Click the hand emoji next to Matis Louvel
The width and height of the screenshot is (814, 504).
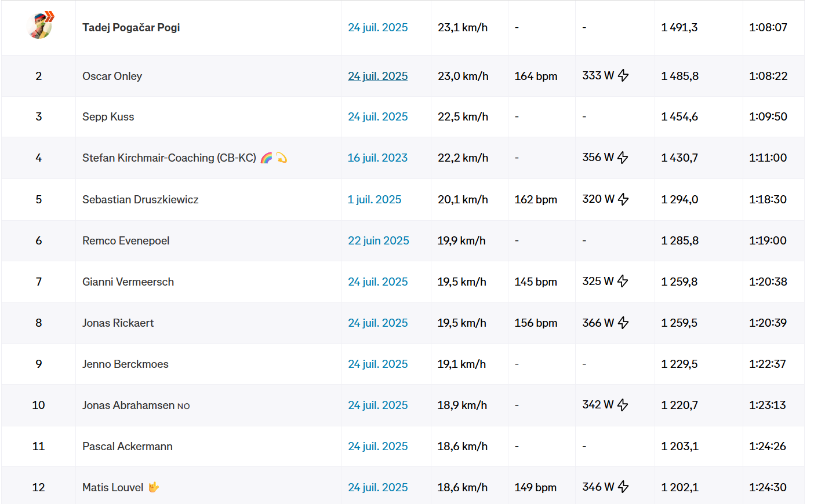click(x=154, y=487)
